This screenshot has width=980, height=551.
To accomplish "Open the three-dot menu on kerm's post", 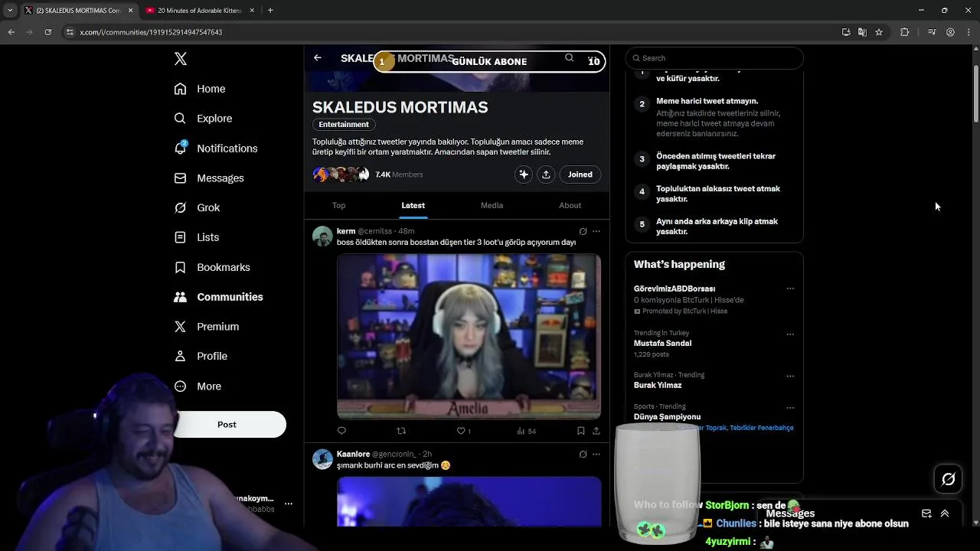I will pos(596,231).
